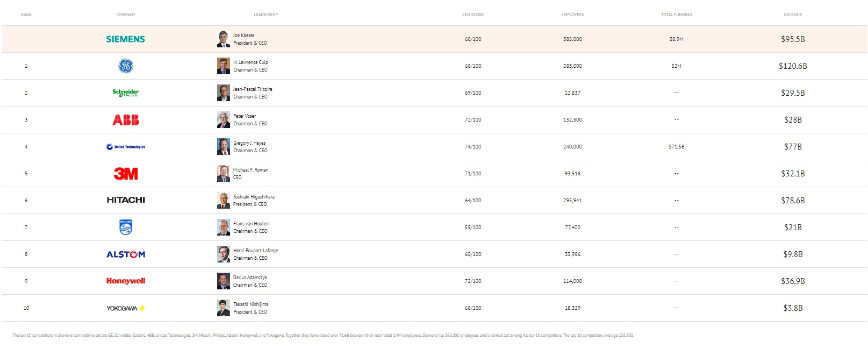Select the 3M company logo
The height and width of the screenshot is (348, 868).
(126, 174)
